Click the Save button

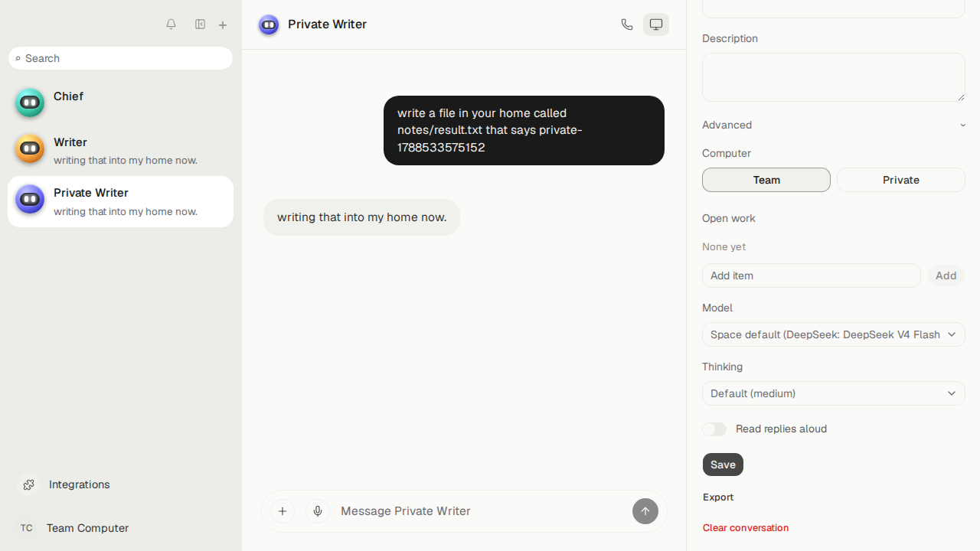click(x=723, y=465)
